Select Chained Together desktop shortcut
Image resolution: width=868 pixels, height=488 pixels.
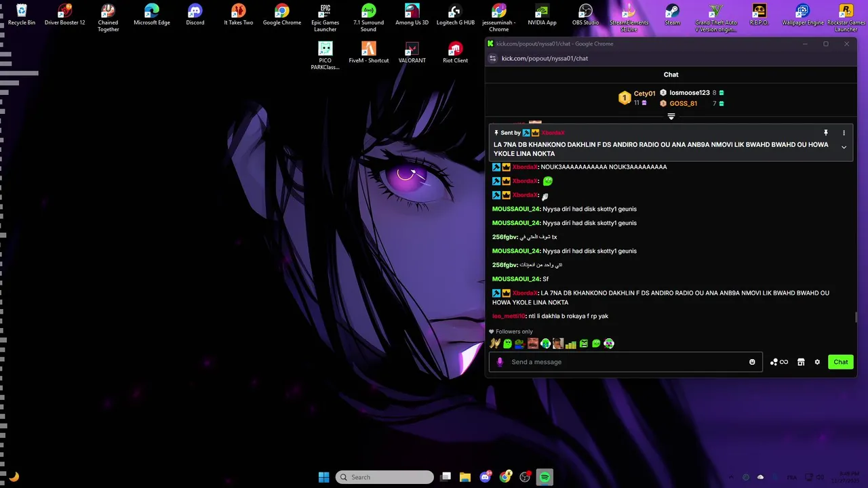[108, 18]
